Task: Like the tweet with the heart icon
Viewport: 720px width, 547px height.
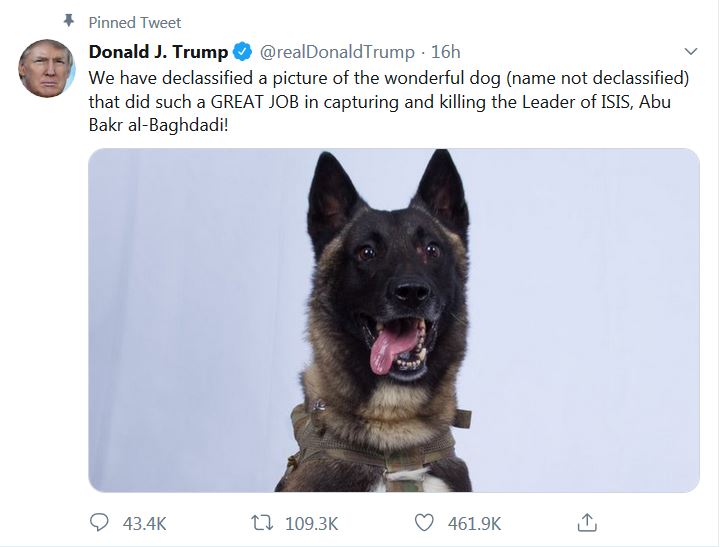Action: pos(426,522)
